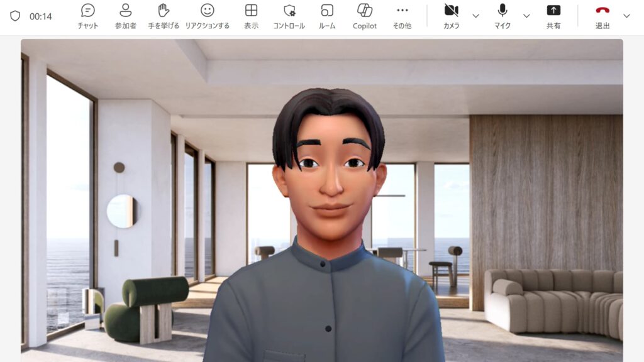Launch Copilot in the meeting
The width and height of the screenshot is (644, 362).
tap(364, 16)
